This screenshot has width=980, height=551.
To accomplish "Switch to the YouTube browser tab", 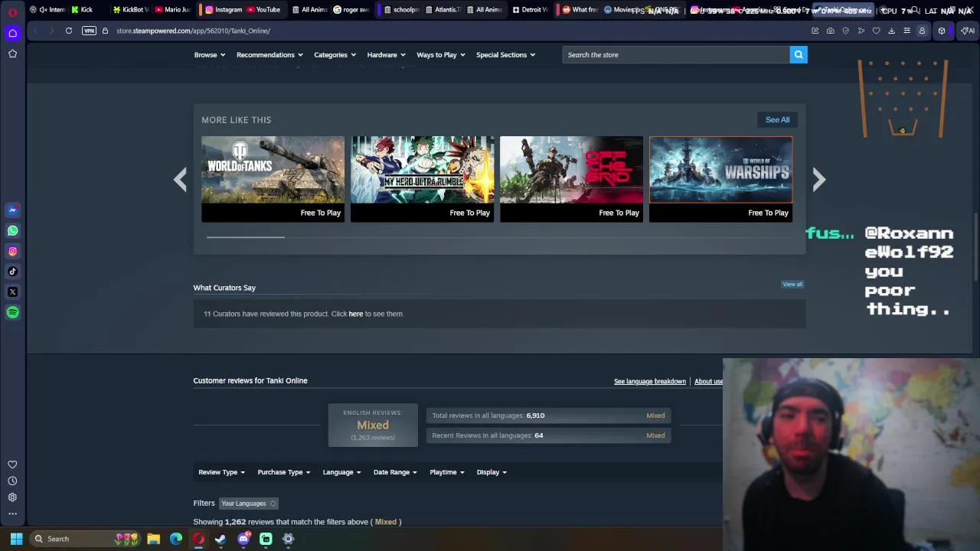I will tap(263, 10).
